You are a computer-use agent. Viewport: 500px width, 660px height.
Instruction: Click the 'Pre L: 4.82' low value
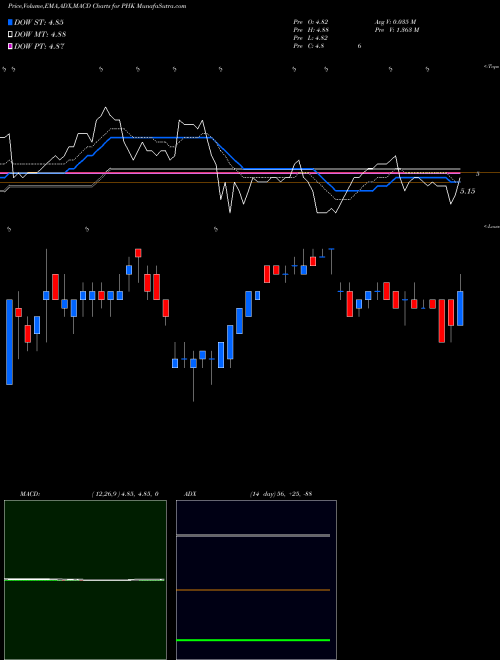311,38
